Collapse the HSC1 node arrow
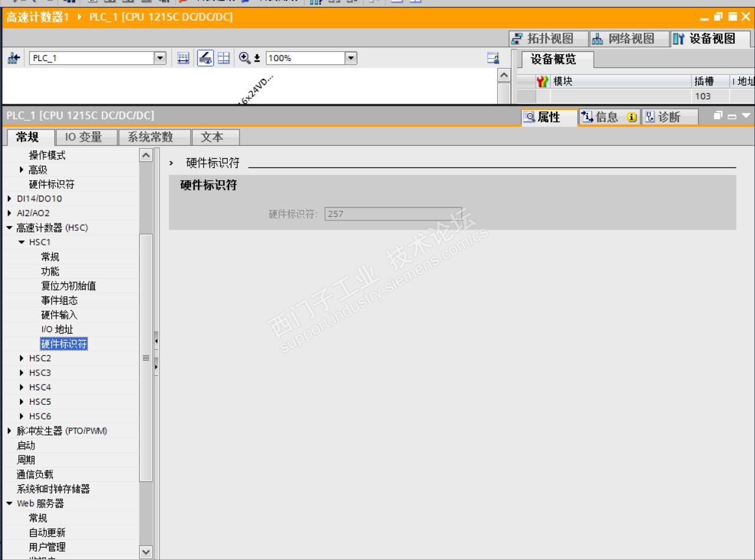The image size is (755, 560). click(x=23, y=242)
